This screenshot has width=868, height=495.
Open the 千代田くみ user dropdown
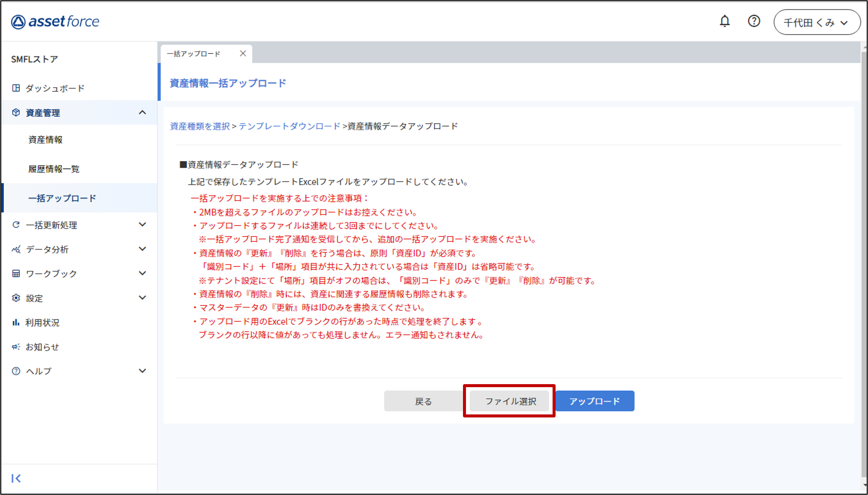817,22
